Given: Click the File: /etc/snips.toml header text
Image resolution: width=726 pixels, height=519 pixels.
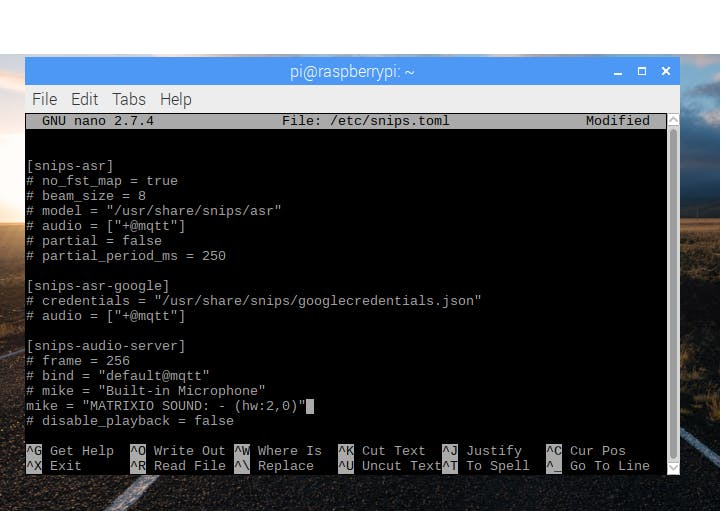Looking at the screenshot, I should pyautogui.click(x=366, y=121).
